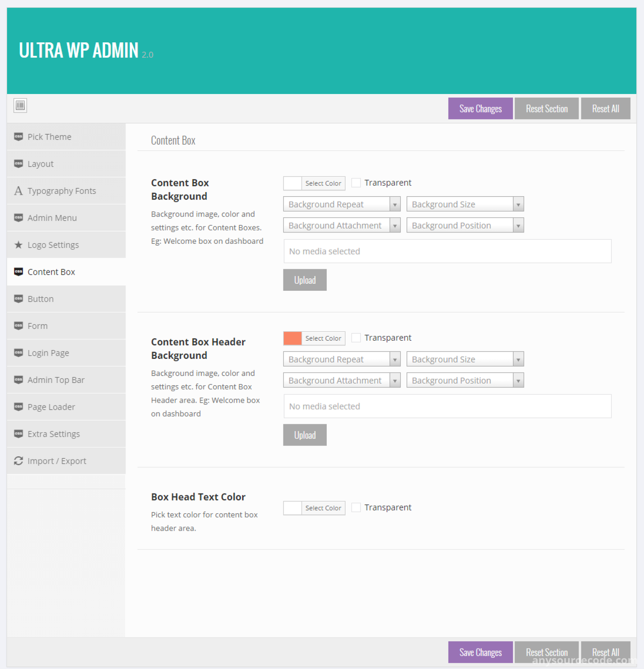Viewport: 644px width, 669px height.
Task: Open the Admin Menu section
Action: click(66, 218)
